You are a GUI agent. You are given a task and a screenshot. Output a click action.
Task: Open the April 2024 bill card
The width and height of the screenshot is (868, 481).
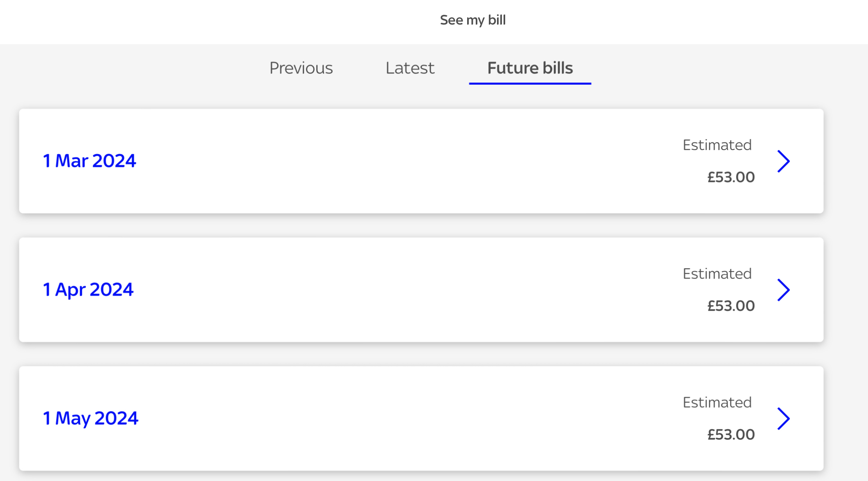point(421,290)
